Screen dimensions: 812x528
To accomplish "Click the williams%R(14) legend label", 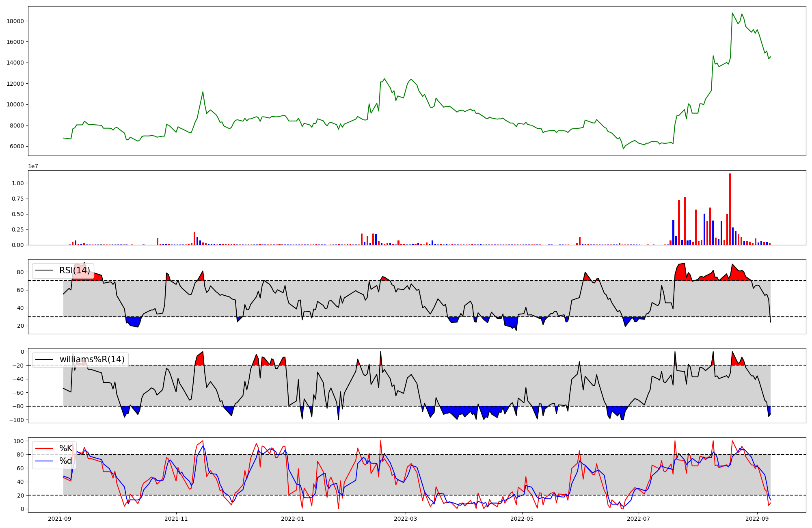I will pyautogui.click(x=92, y=359).
